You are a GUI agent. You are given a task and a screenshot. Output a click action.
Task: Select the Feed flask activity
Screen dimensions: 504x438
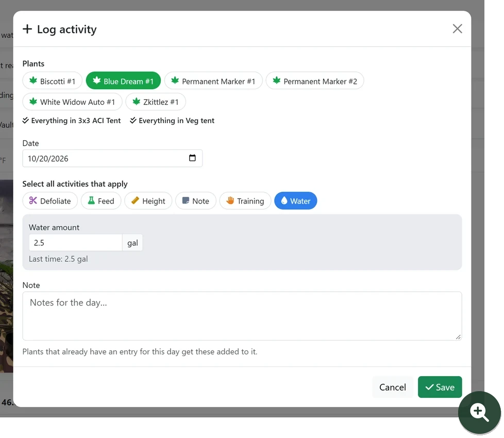click(x=101, y=201)
